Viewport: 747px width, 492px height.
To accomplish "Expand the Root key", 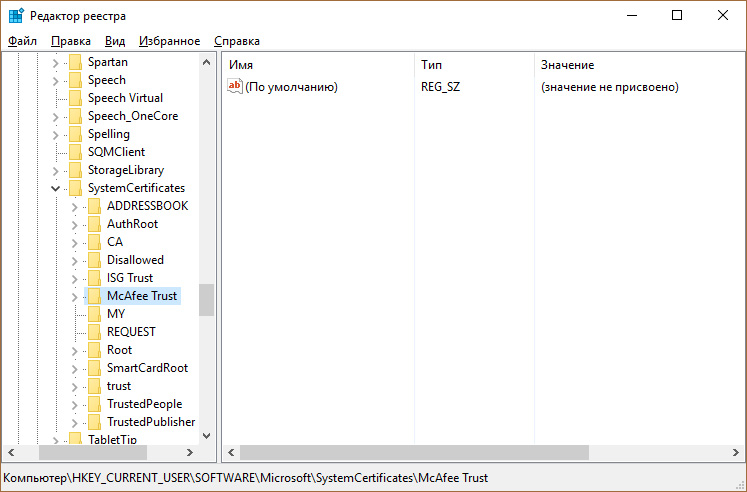I will click(x=74, y=351).
